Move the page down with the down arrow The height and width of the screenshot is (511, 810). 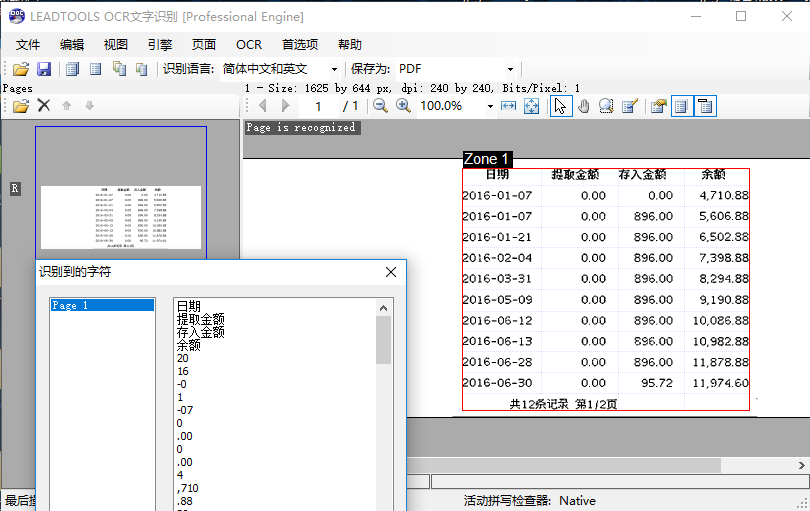pos(89,105)
